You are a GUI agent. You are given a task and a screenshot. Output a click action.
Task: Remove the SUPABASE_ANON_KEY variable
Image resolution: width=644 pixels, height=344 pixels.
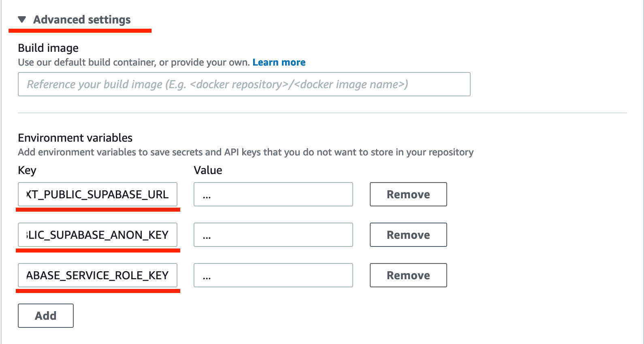tap(408, 235)
